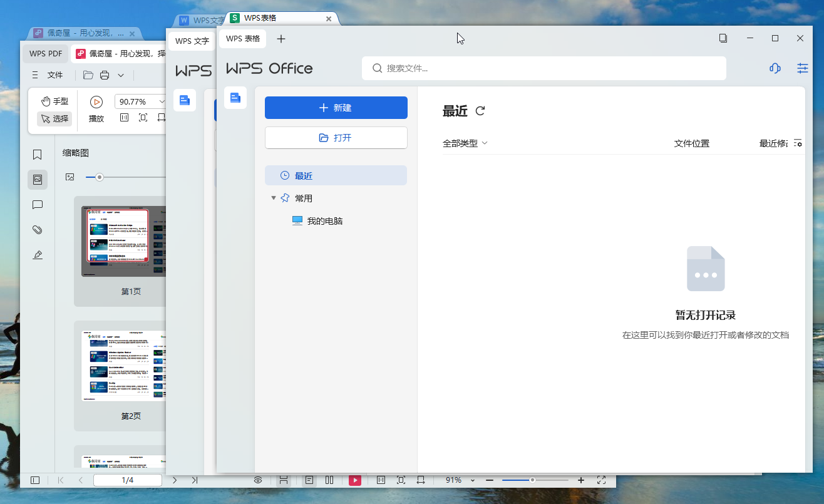Expand the quick access toolbar dropdown arrow
Image resolution: width=824 pixels, height=504 pixels.
tap(121, 75)
